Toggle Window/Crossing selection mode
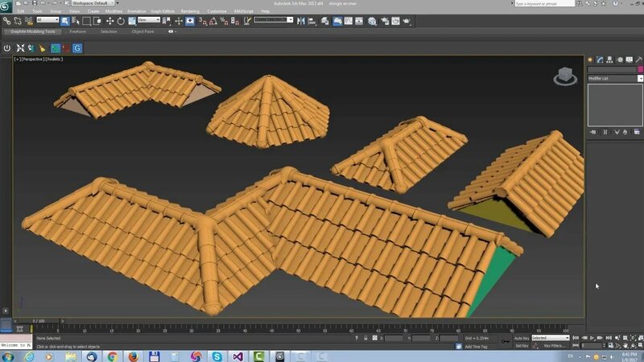644x362 pixels. tap(97, 21)
